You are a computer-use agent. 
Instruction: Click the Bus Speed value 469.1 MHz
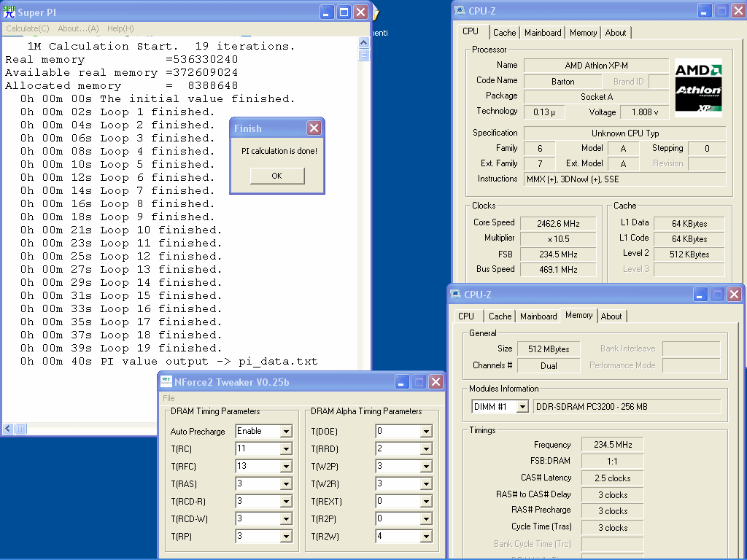[558, 269]
